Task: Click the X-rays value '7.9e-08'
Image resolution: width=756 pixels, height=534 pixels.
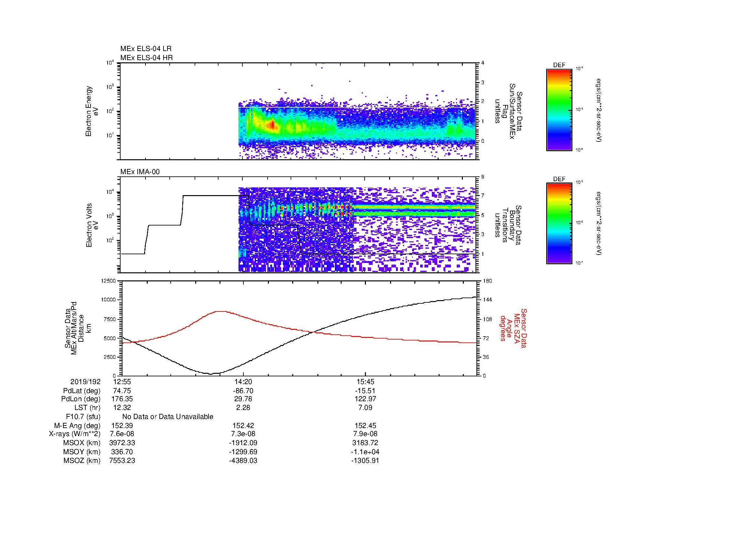Action: pyautogui.click(x=365, y=434)
